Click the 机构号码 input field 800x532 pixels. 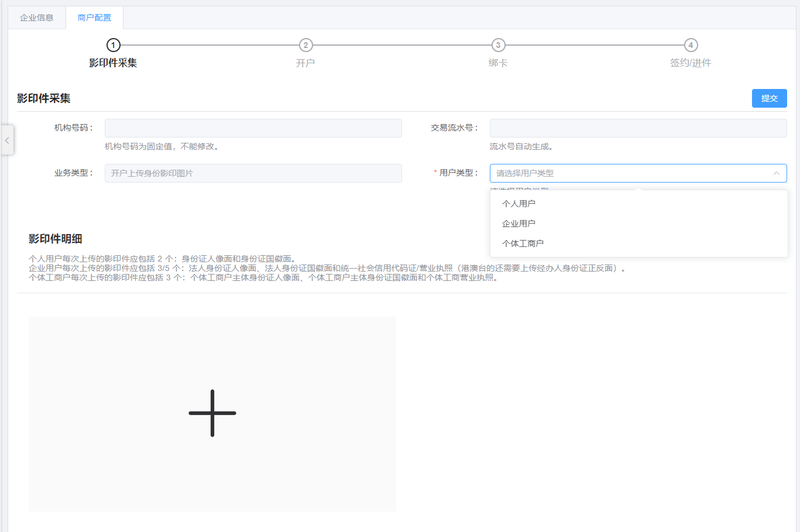pyautogui.click(x=253, y=128)
